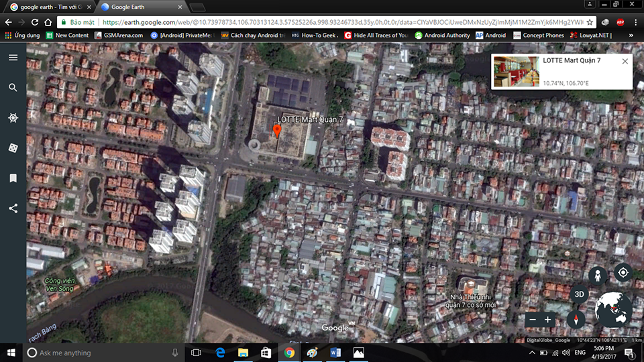
Task: Open the Search tool in sidebar
Action: [13, 87]
